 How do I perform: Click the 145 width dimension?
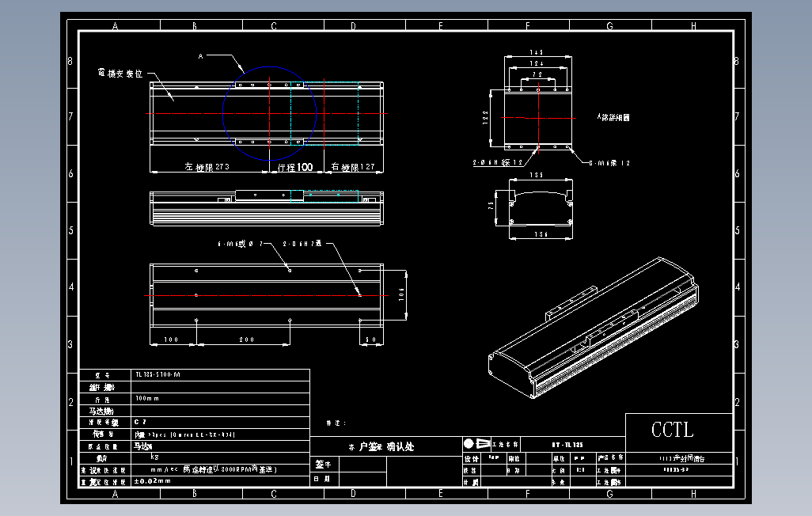coord(537,52)
